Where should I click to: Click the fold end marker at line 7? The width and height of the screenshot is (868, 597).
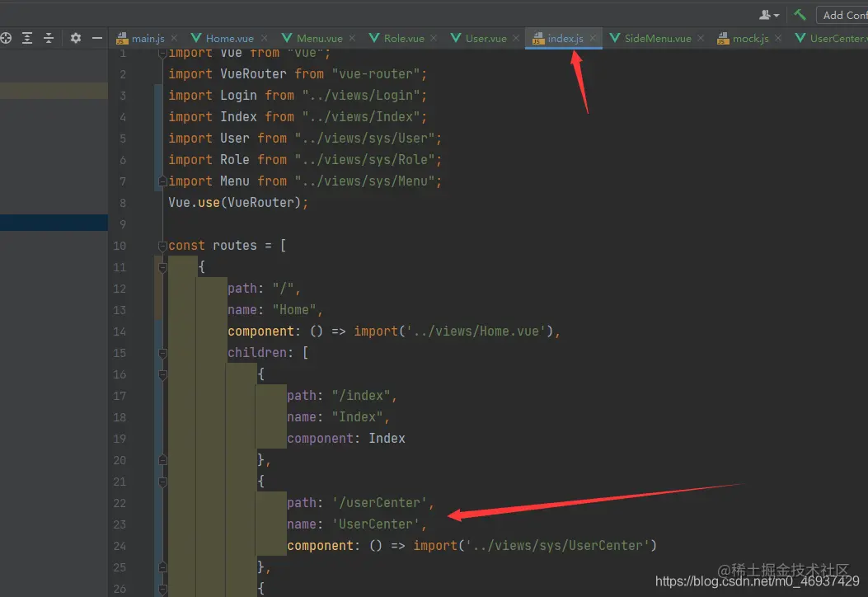pyautogui.click(x=162, y=181)
